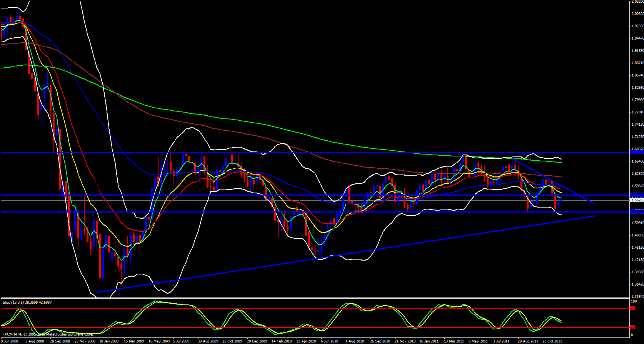Viewport: 644px width, 344px height.
Task: Select the 1.57537 blue price level tag
Action: pos(637,195)
